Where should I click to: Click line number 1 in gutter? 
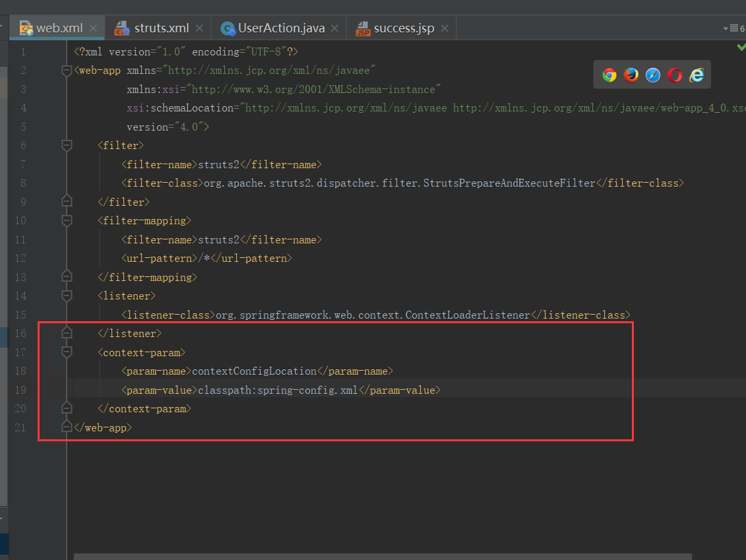click(23, 52)
